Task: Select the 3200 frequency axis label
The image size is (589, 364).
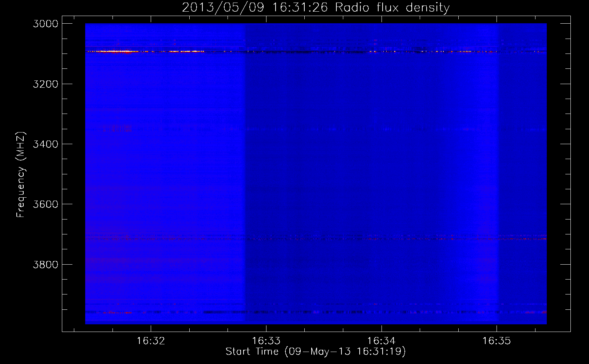Action: (x=46, y=84)
